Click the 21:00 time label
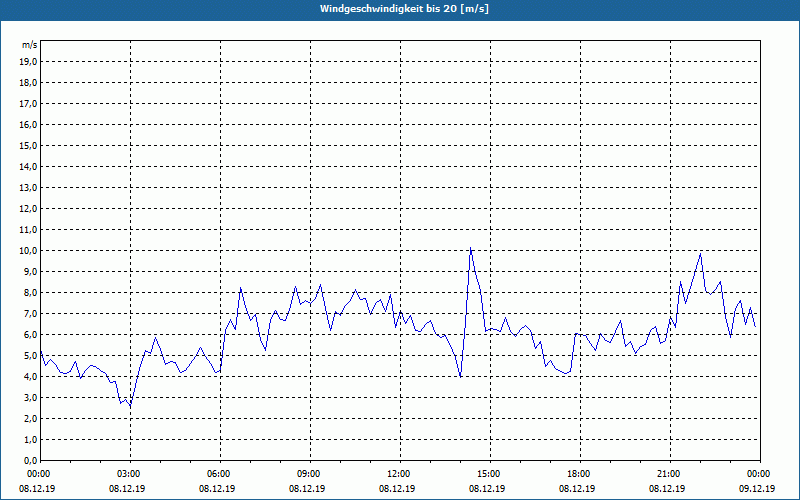The image size is (800, 500). [x=670, y=474]
